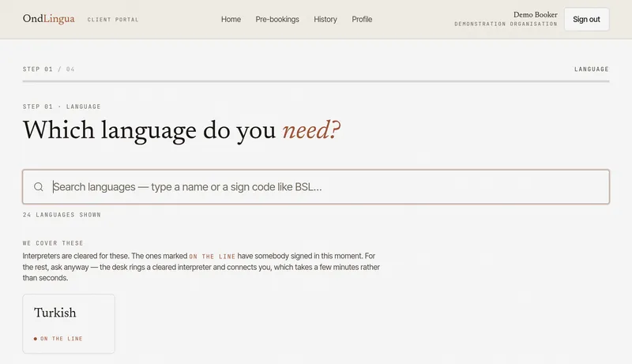This screenshot has height=364, width=632.
Task: Click the 'Step 01 · Language' subheading
Action: [x=62, y=107]
